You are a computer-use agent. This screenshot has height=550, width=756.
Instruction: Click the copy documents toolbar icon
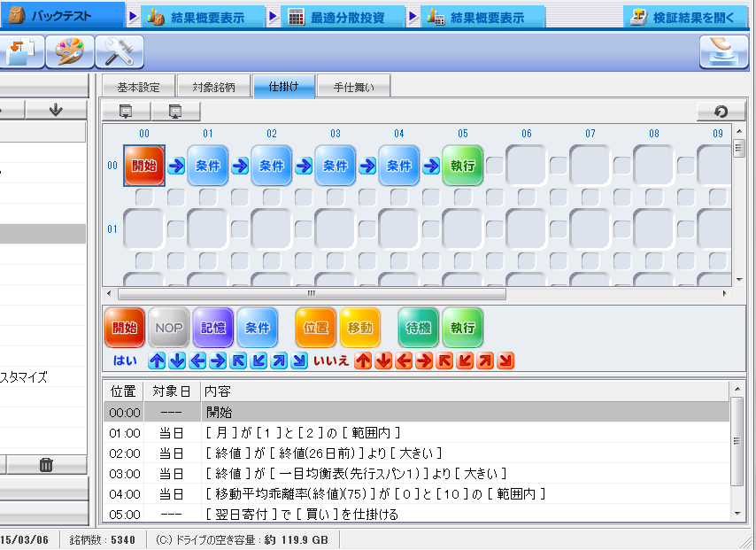[21, 51]
